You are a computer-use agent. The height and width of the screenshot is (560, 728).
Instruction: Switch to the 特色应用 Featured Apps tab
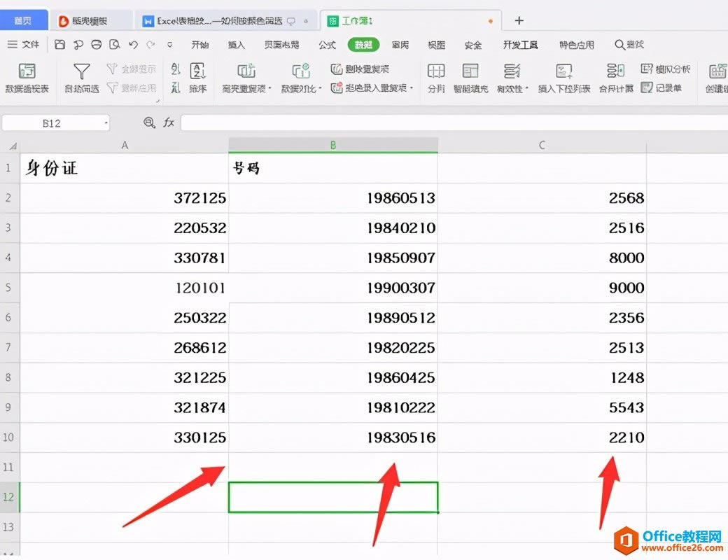tap(577, 45)
